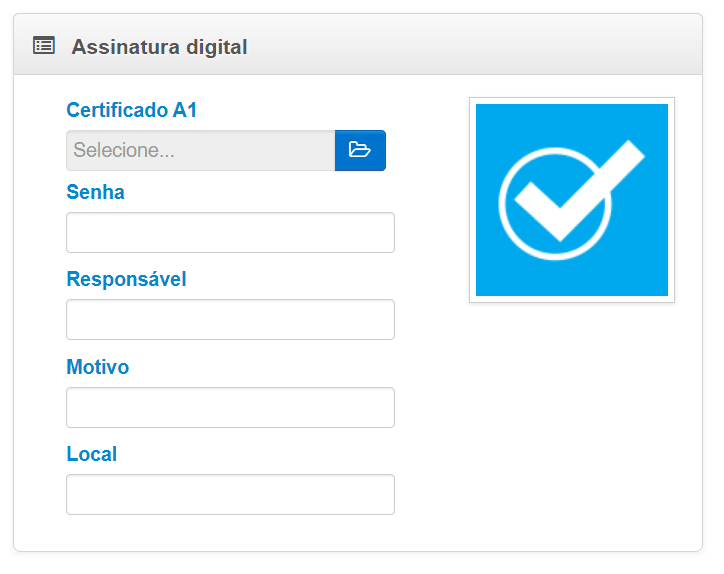The height and width of the screenshot is (574, 724).
Task: Click the Local label
Action: point(91,454)
